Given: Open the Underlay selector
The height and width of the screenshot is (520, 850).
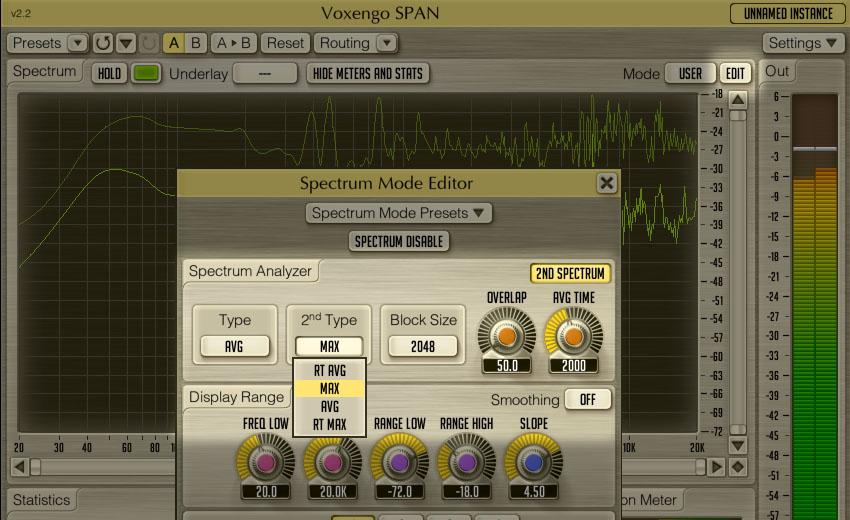Looking at the screenshot, I should [265, 74].
